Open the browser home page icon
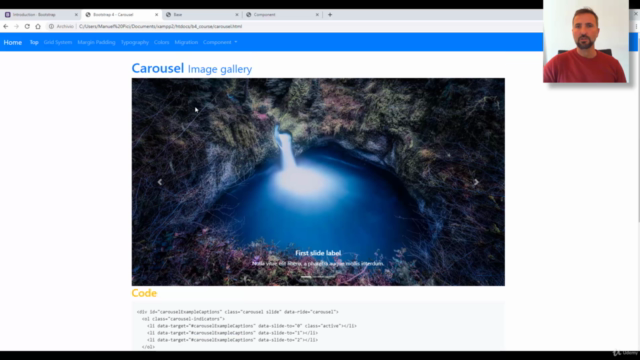This screenshot has height=360, width=640. [x=38, y=26]
